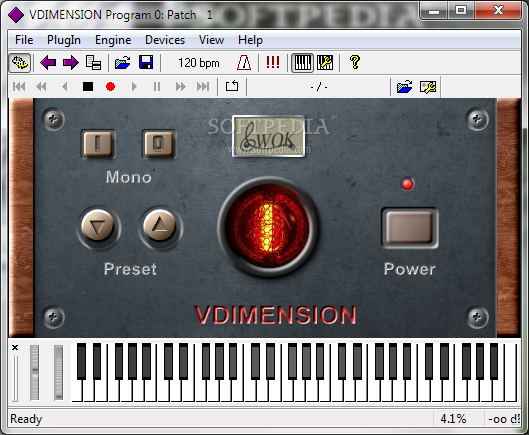Click the VDIMENSION red logo text
Image resolution: width=529 pixels, height=435 pixels.
click(x=275, y=315)
